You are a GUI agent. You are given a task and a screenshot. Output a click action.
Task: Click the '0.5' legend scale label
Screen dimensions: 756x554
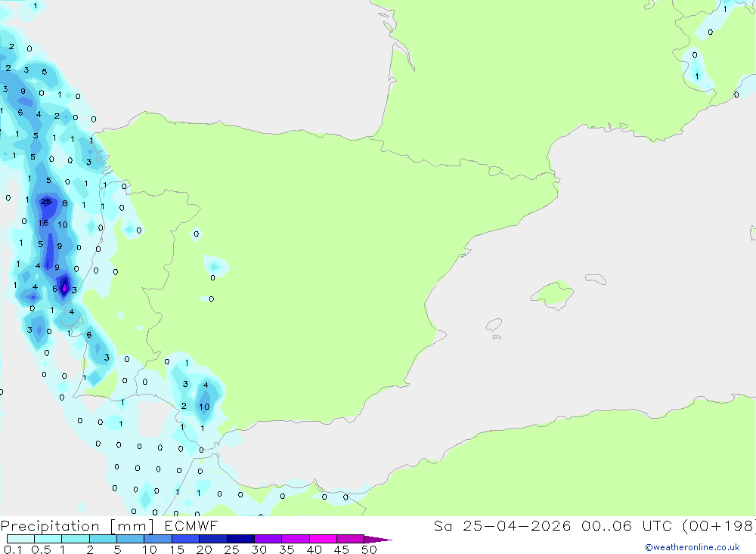[x=41, y=549]
